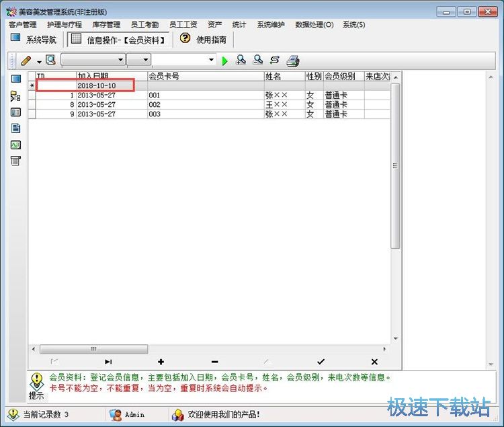The width and height of the screenshot is (504, 427).
Task: Click the 加入日期 column header
Action: (x=112, y=76)
